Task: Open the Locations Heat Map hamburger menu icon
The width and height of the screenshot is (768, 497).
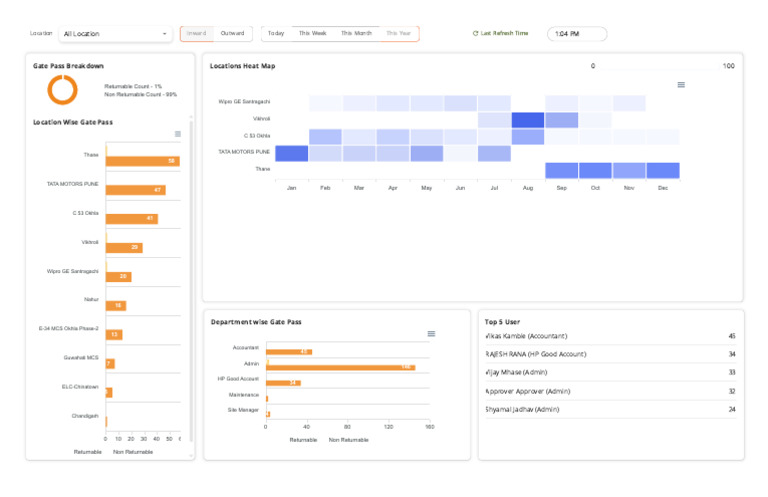Action: [x=681, y=85]
